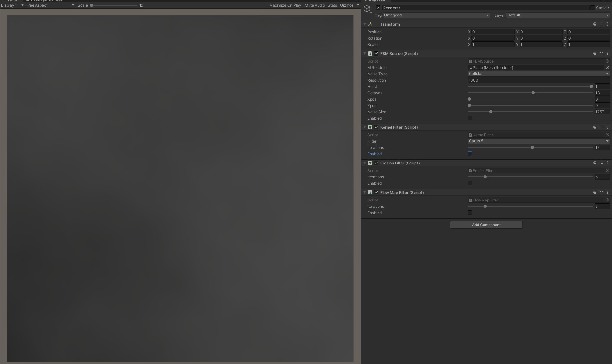Screen dimensions: 612x364
Task: Click the GameObject cube icon
Action: click(x=367, y=9)
